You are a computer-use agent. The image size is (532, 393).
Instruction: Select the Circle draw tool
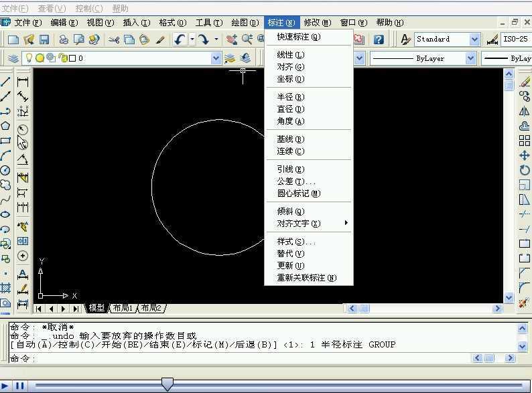tap(5, 170)
